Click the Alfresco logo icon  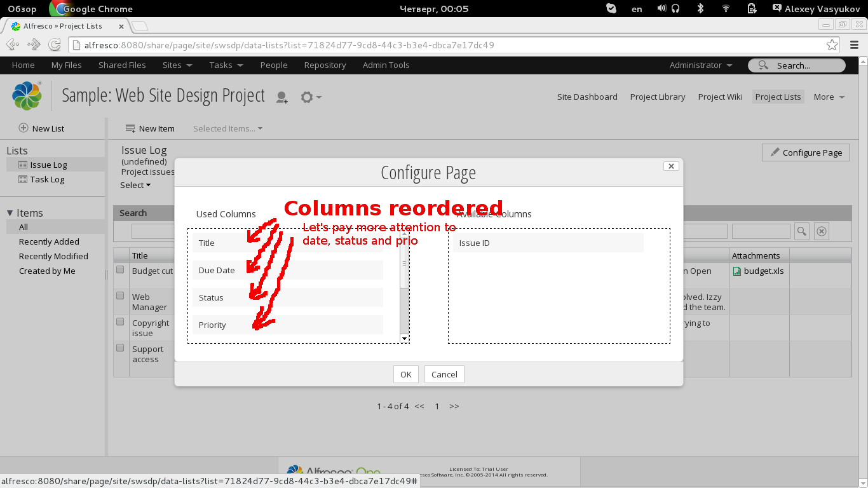click(x=27, y=96)
